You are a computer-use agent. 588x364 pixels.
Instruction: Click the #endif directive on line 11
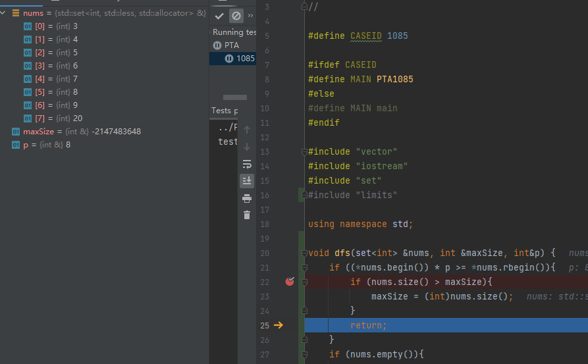pos(323,123)
